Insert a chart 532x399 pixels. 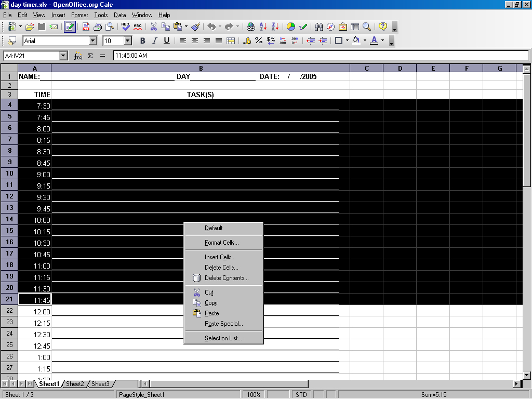pos(291,27)
